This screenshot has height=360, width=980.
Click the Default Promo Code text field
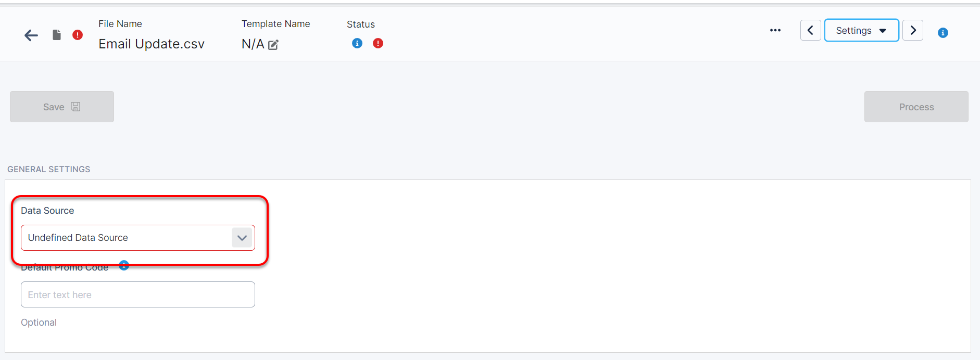point(138,294)
